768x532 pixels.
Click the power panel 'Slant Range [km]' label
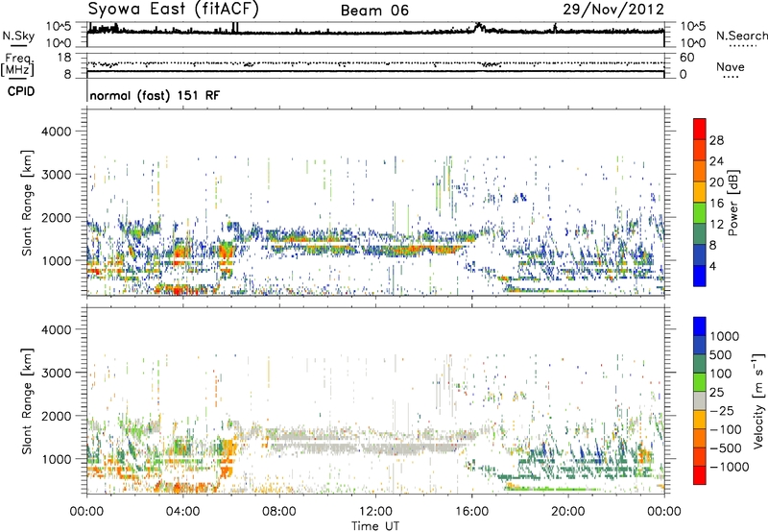tap(27, 203)
